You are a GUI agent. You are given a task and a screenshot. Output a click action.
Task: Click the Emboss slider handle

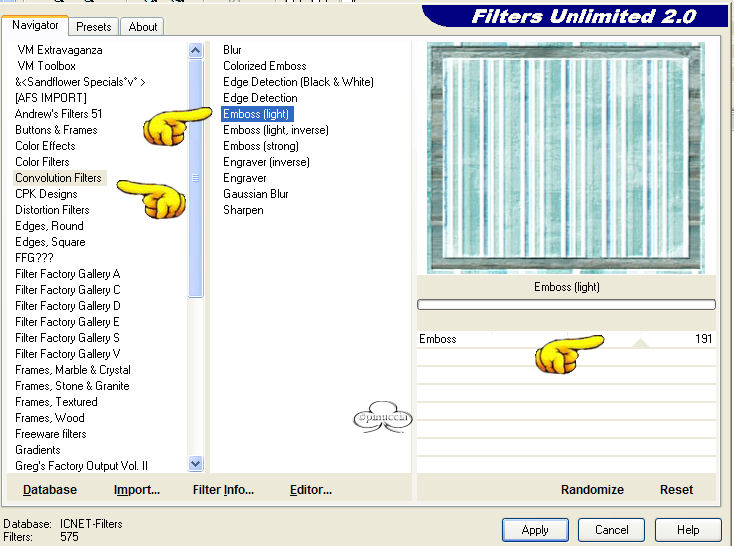(x=640, y=343)
